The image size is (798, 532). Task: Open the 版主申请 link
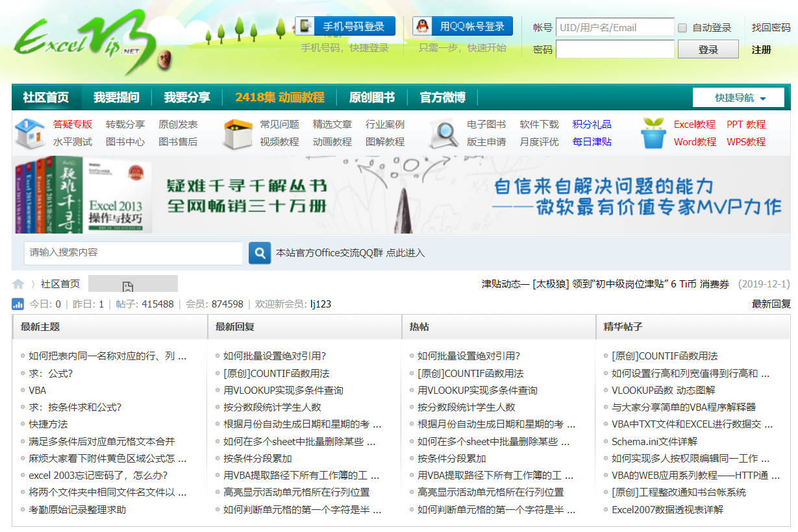pos(486,141)
